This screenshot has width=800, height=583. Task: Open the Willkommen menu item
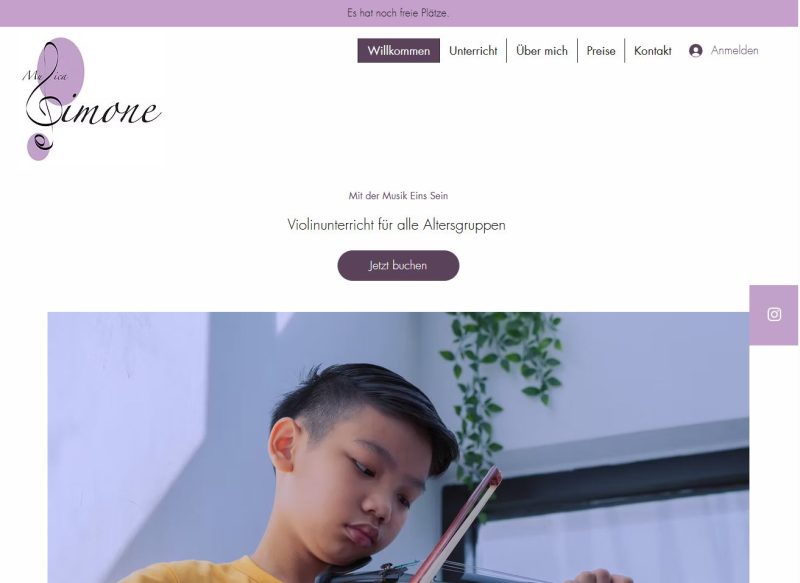pyautogui.click(x=398, y=50)
